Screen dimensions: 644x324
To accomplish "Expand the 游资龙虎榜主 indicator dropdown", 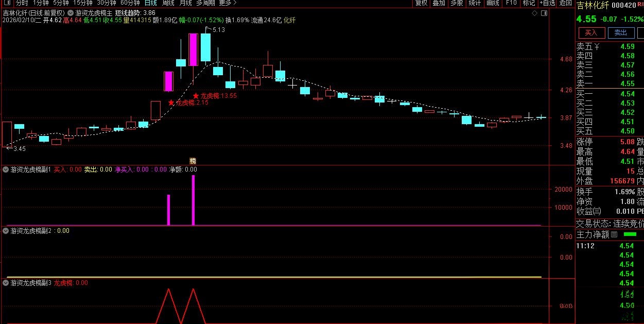I will tap(71, 12).
